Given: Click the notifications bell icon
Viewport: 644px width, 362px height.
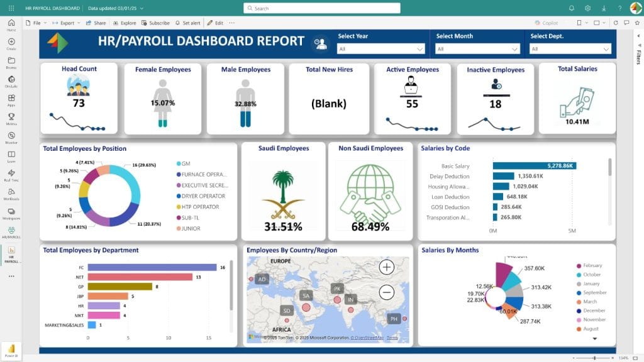Looking at the screenshot, I should (572, 8).
